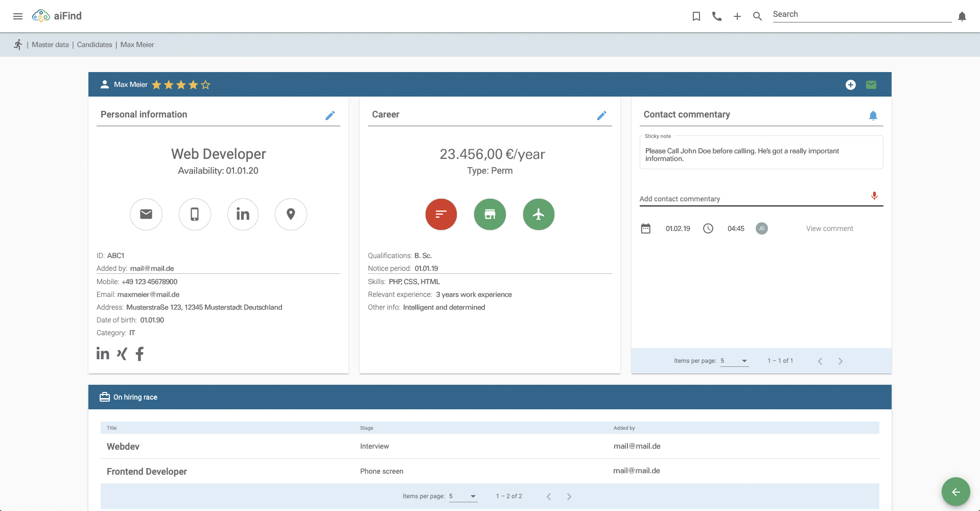Click the green back arrow floating button
Screen dimensions: 980x511
point(956,492)
